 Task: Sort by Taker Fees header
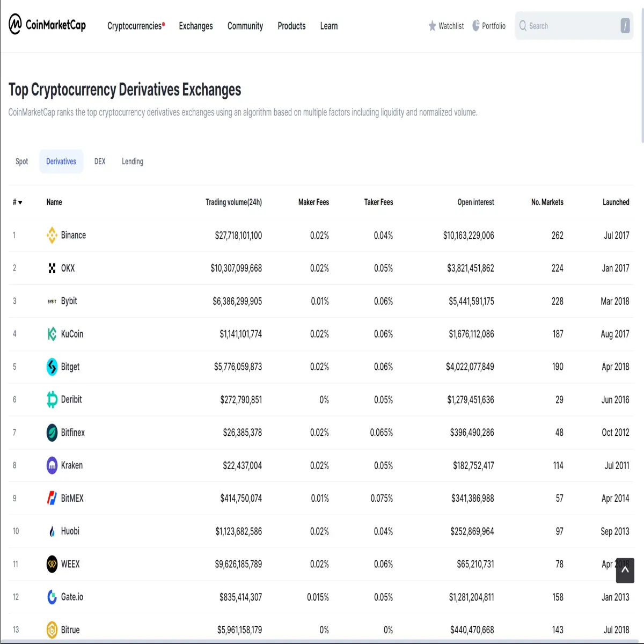coord(378,202)
